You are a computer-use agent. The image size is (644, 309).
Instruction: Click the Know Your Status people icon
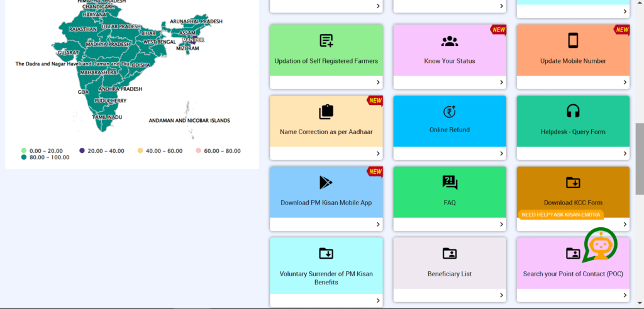[450, 41]
